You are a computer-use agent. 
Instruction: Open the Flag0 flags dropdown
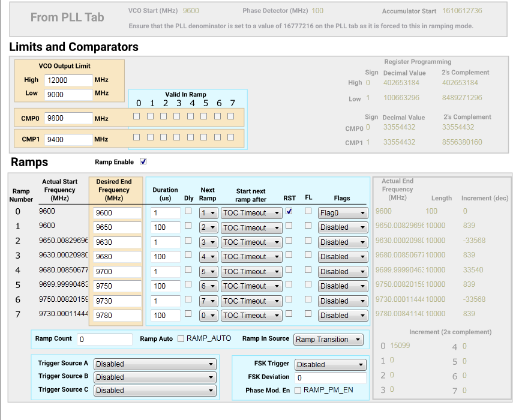click(343, 213)
